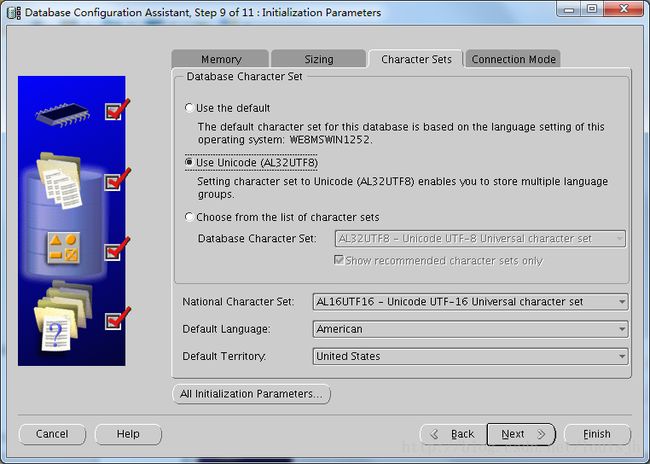The image size is (650, 464).
Task: Click the 'National Character Set:' label
Action: [x=238, y=302]
